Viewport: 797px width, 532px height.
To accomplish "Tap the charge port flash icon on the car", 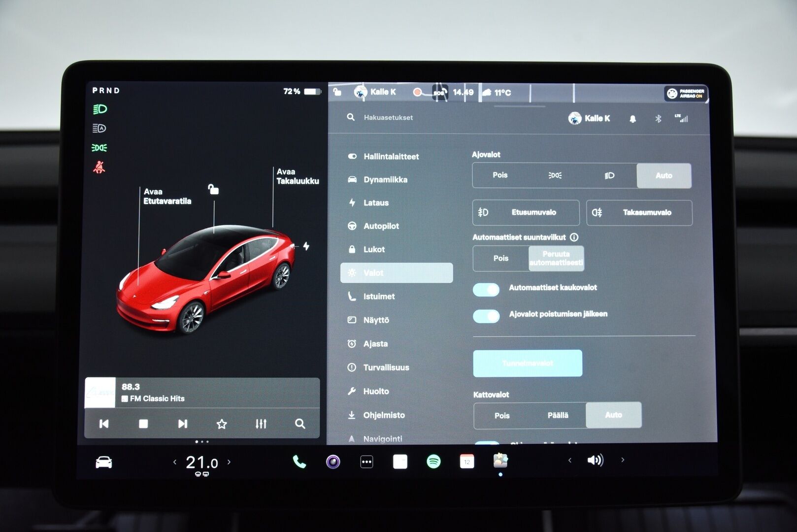I will click(x=307, y=245).
